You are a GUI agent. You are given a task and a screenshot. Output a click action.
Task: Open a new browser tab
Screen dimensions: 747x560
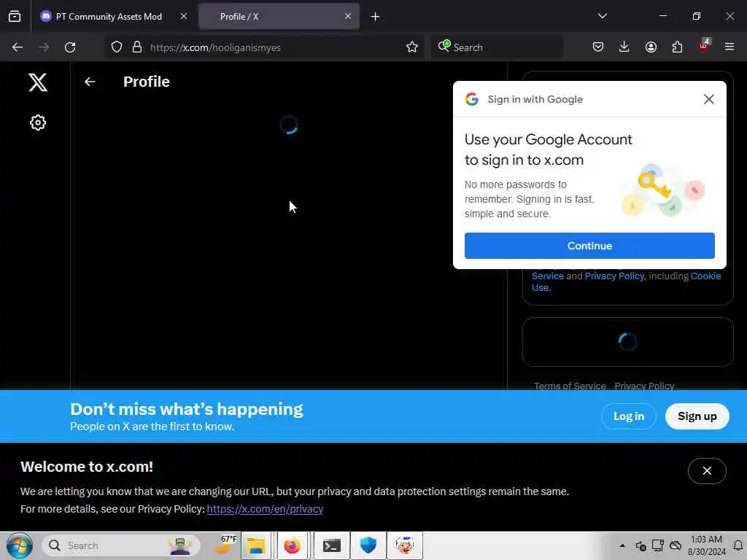click(375, 17)
